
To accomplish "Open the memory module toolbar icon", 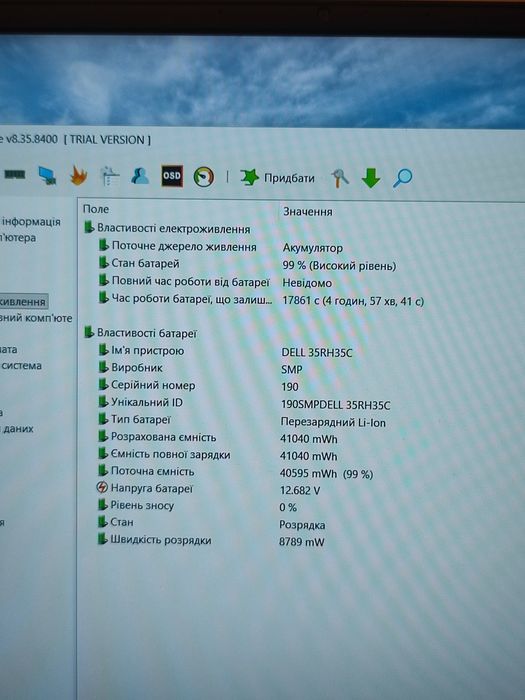I will pos(14,175).
